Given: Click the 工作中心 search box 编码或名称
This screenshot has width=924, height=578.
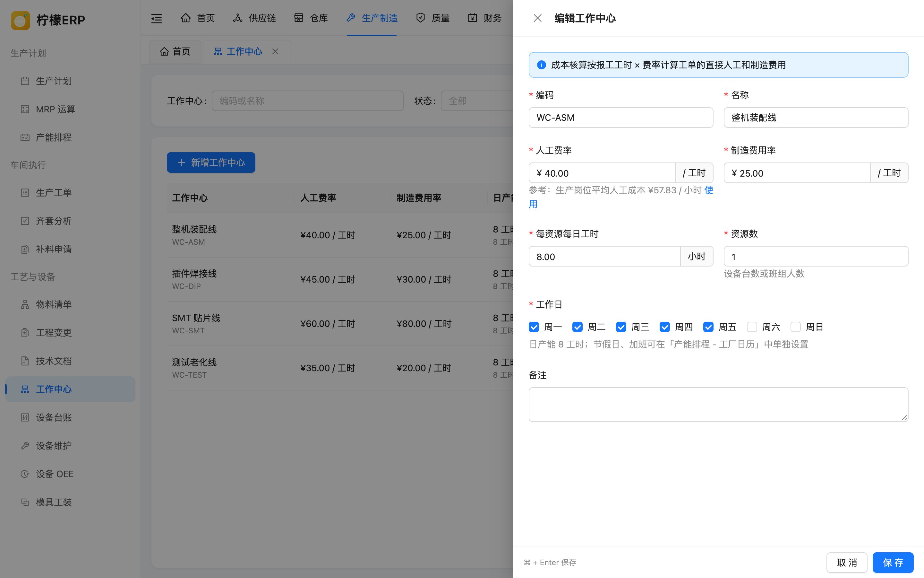Looking at the screenshot, I should click(x=307, y=101).
